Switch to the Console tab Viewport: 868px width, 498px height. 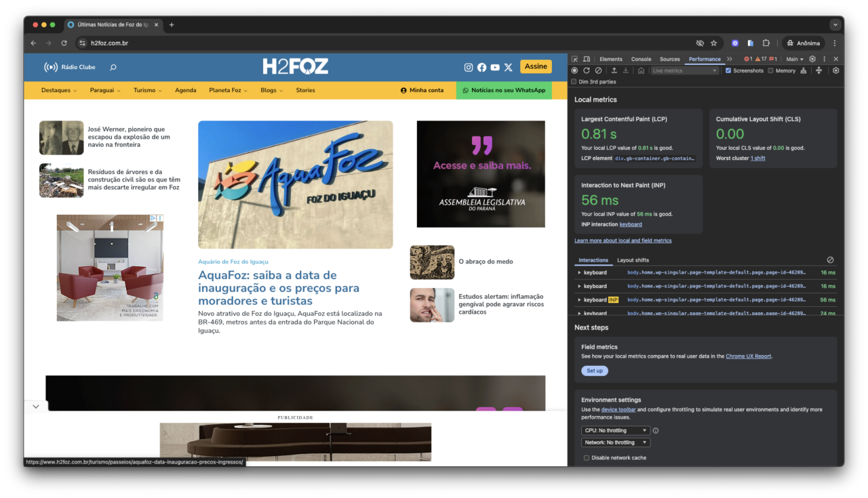click(641, 59)
